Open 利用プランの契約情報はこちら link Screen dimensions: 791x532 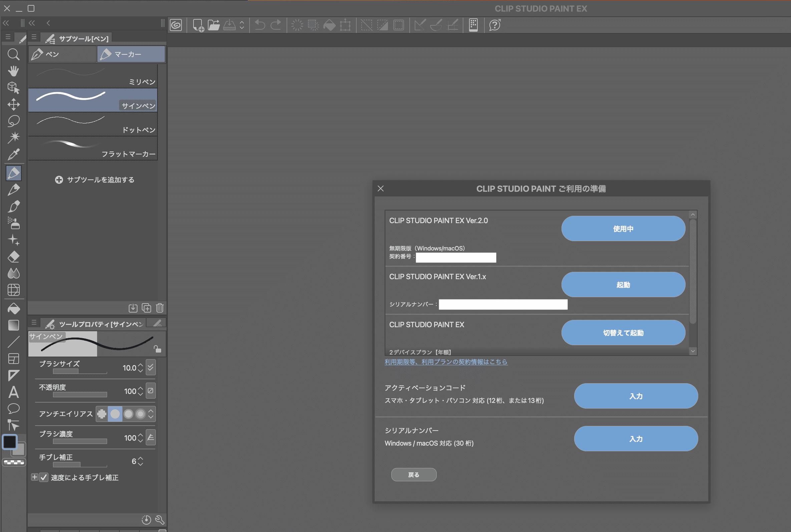446,362
